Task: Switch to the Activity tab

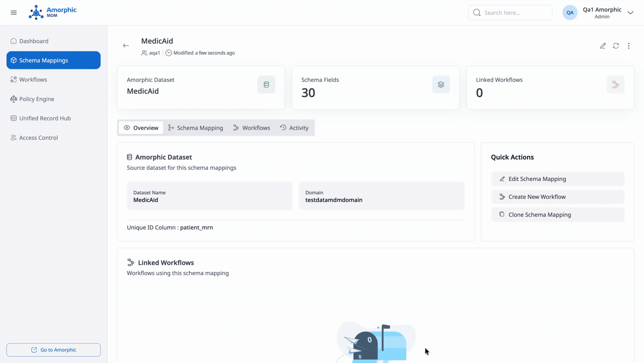Action: (294, 128)
